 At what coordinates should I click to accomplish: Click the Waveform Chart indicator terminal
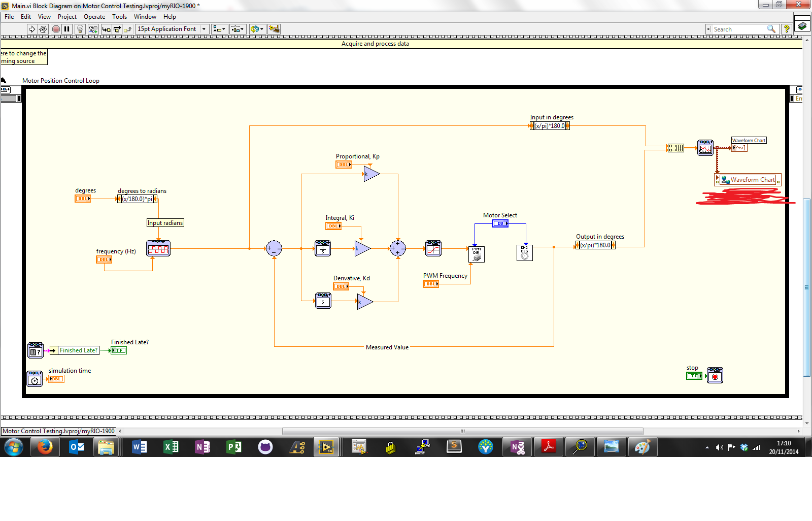739,148
